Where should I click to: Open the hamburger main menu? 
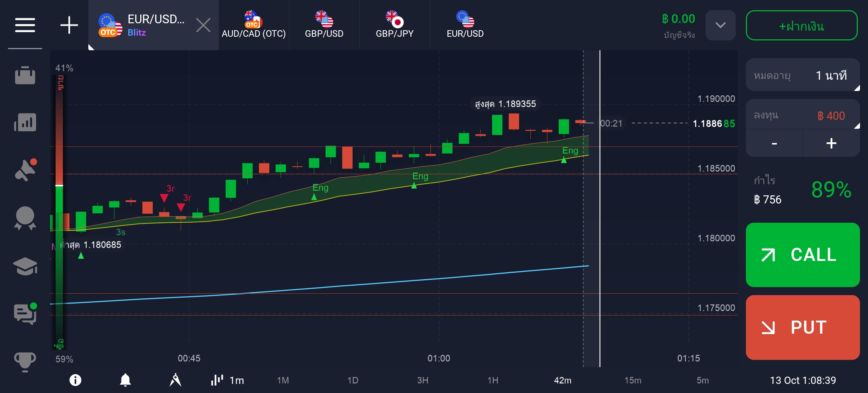coord(25,25)
